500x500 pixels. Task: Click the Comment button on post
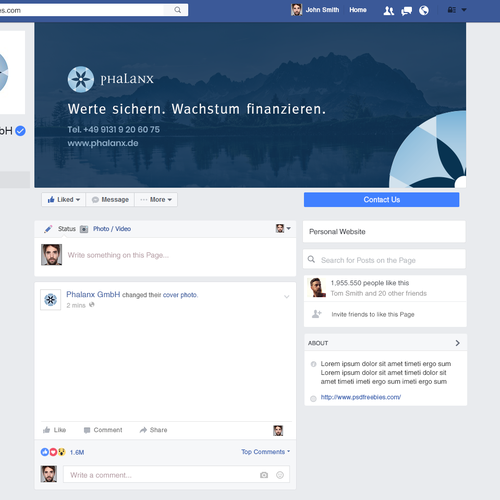point(103,430)
